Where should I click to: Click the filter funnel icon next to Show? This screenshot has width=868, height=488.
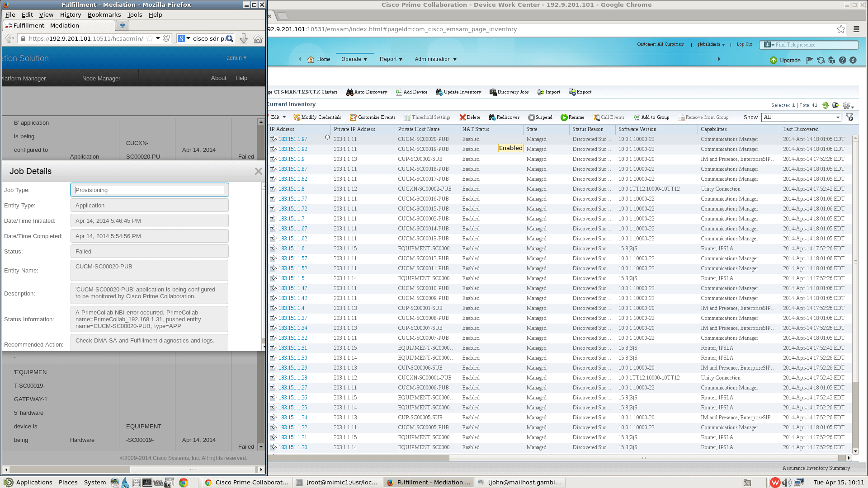[849, 117]
